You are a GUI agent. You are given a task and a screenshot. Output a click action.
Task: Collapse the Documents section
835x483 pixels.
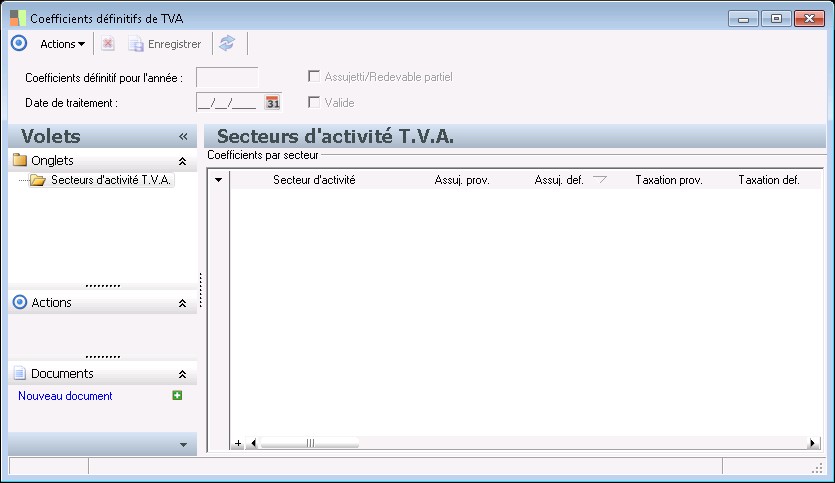click(182, 374)
